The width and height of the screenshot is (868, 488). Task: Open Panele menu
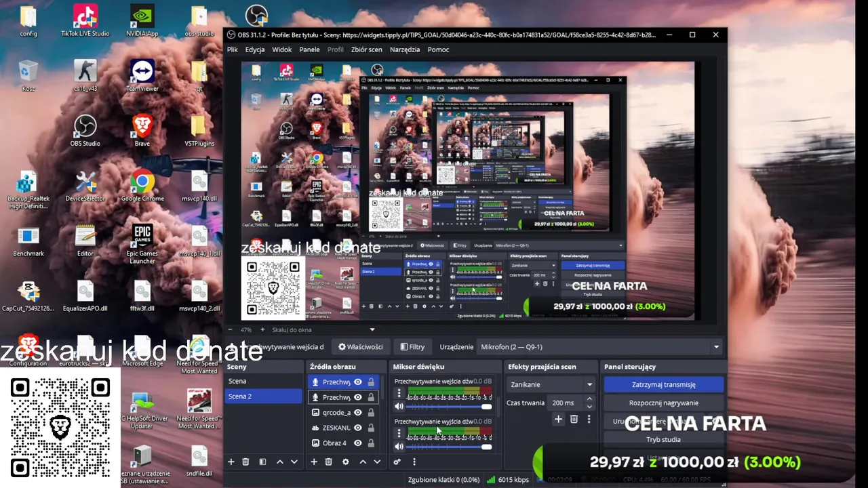[309, 49]
